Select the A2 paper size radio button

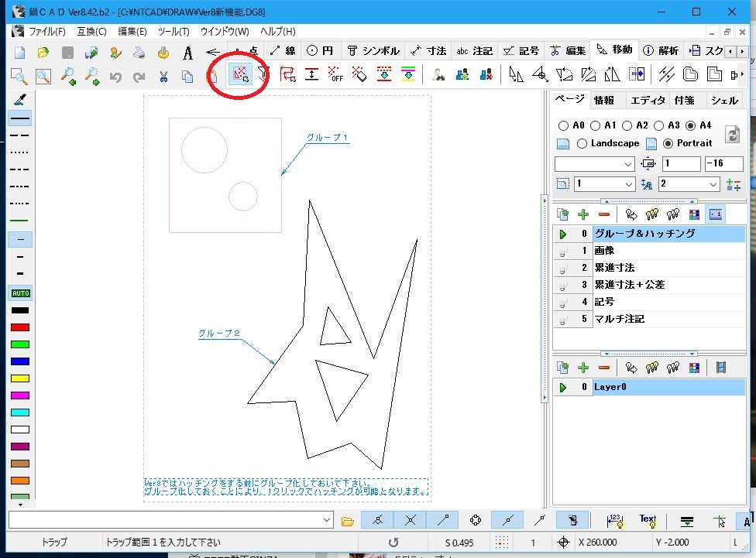[627, 126]
